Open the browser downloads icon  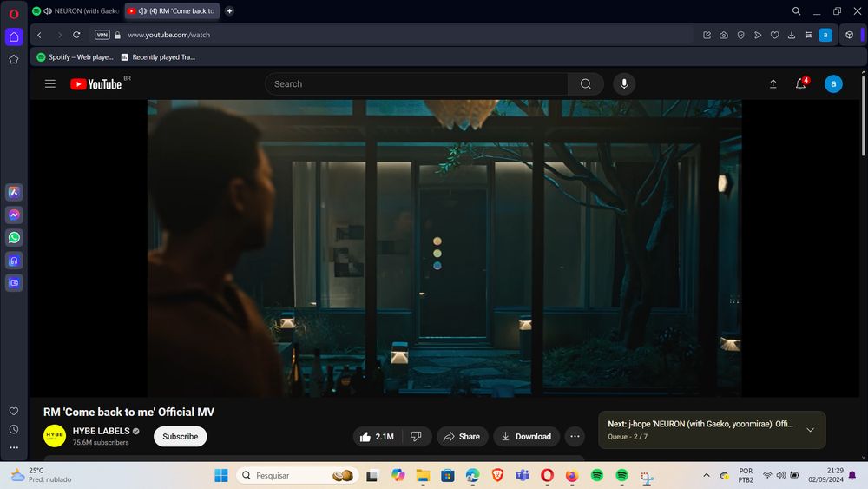coord(792,35)
